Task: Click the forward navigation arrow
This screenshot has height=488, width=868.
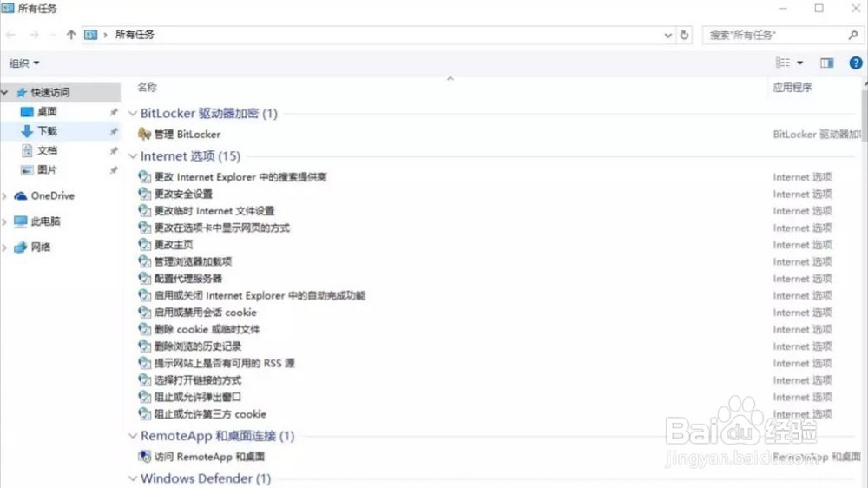Action: (35, 35)
